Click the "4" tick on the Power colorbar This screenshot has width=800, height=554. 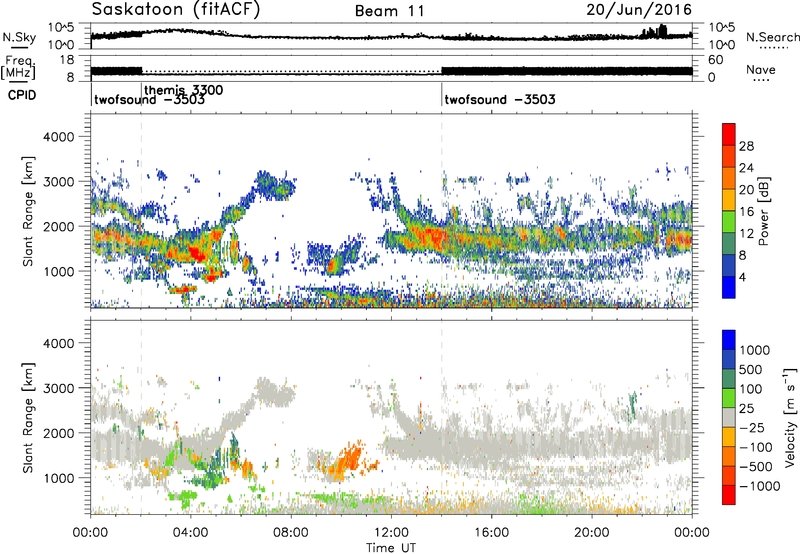point(743,277)
